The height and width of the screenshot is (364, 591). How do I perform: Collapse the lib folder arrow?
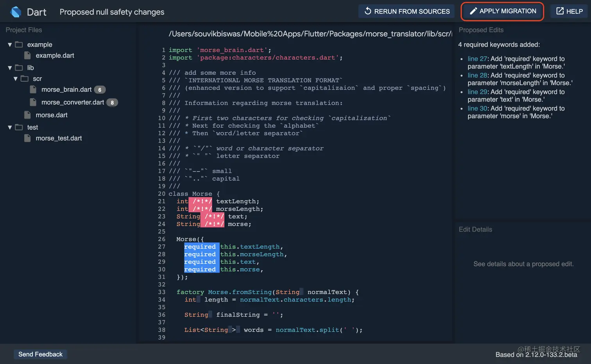pyautogui.click(x=10, y=68)
